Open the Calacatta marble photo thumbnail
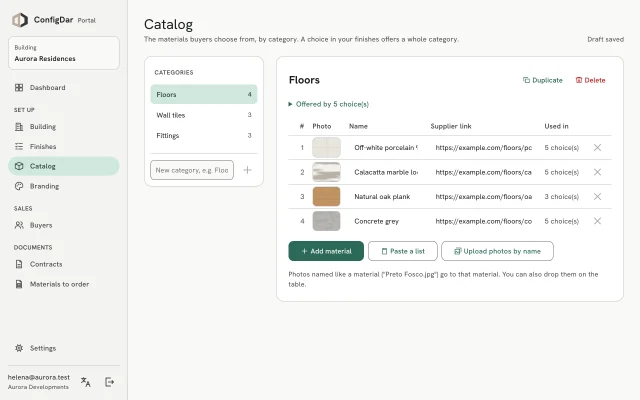Screen dimensions: 640x400 [x=326, y=172]
